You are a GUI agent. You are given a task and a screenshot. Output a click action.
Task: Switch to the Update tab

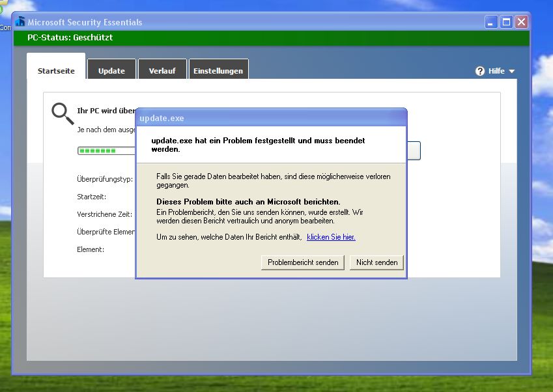click(111, 69)
